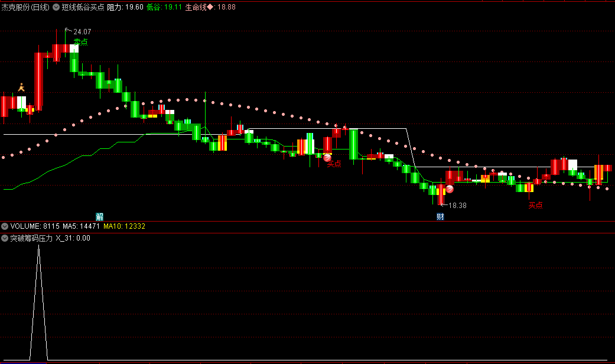Click the 短线低谷买点 indicator name
Image resolution: width=615 pixels, height=364 pixels.
(x=83, y=7)
